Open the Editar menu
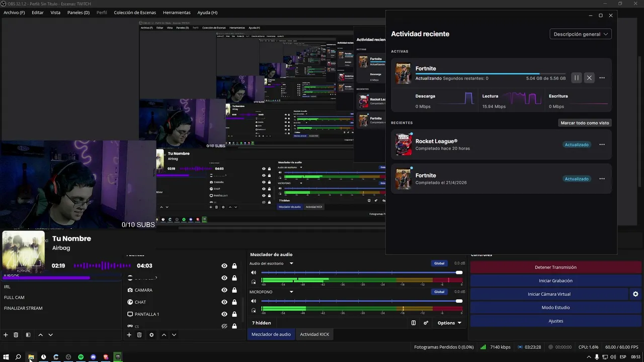Image resolution: width=644 pixels, height=362 pixels. click(x=38, y=13)
